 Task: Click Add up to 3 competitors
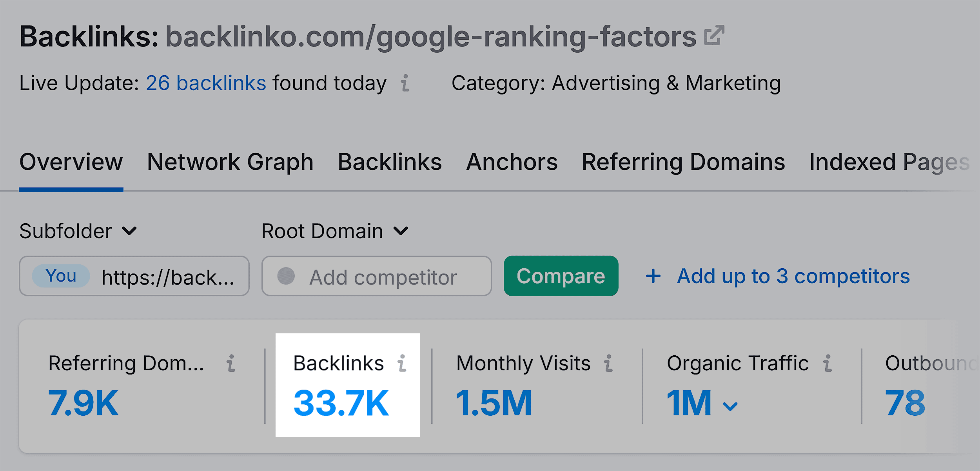click(x=792, y=276)
